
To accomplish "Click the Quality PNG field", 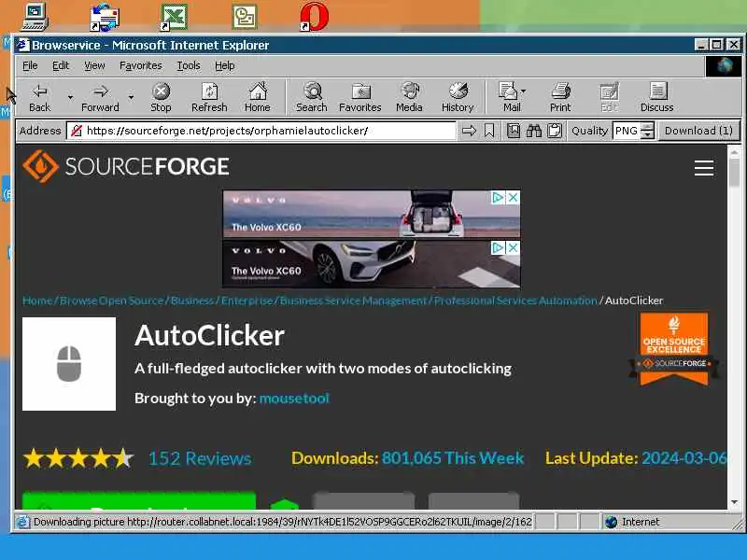I will pos(627,131).
